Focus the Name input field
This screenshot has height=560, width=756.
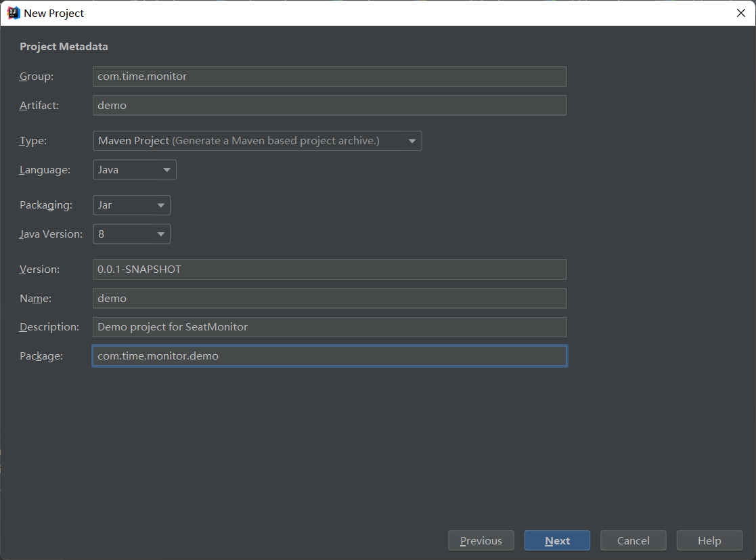329,299
